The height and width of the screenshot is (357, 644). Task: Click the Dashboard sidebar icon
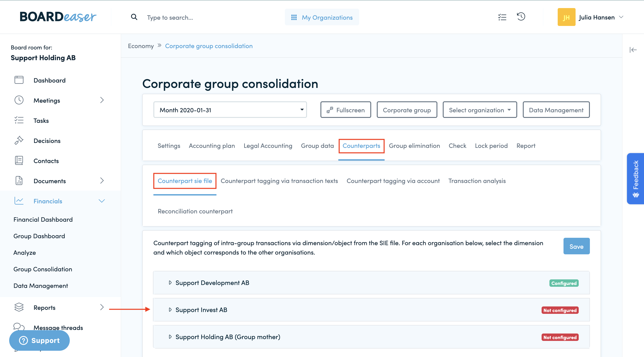point(19,80)
